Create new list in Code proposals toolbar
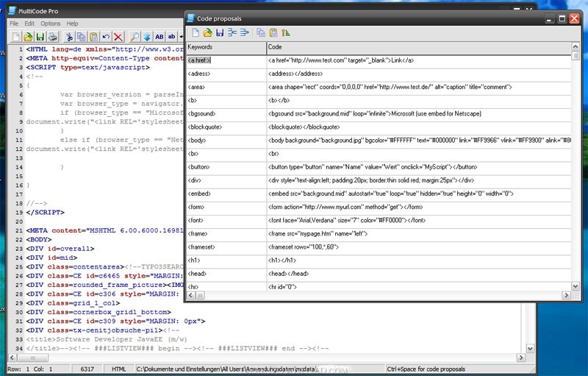Screen dimensions: 588x376 (196, 32)
